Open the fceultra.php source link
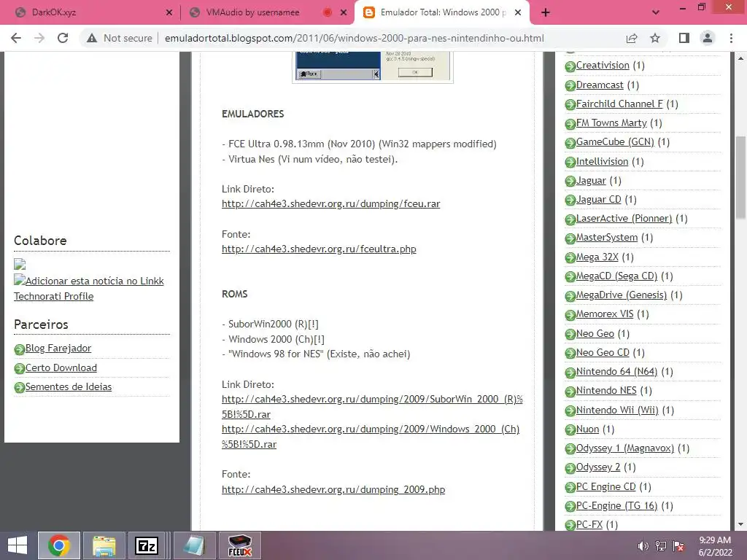 (319, 249)
